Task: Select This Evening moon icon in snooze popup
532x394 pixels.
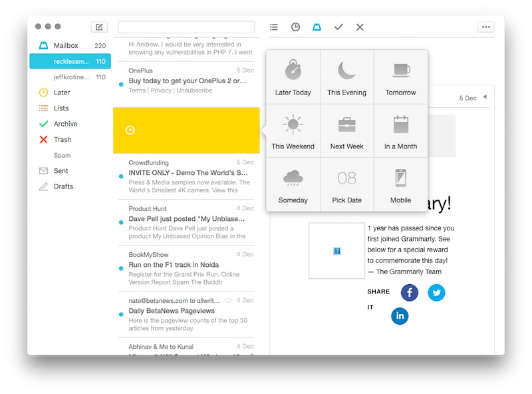Action: pyautogui.click(x=346, y=76)
